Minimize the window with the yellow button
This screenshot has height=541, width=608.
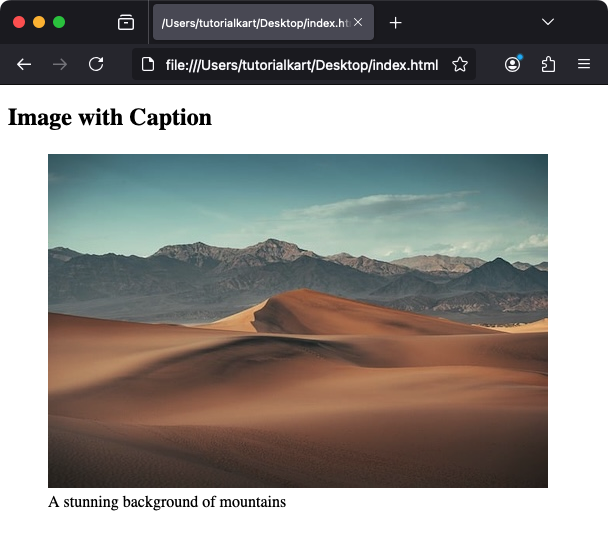39,22
